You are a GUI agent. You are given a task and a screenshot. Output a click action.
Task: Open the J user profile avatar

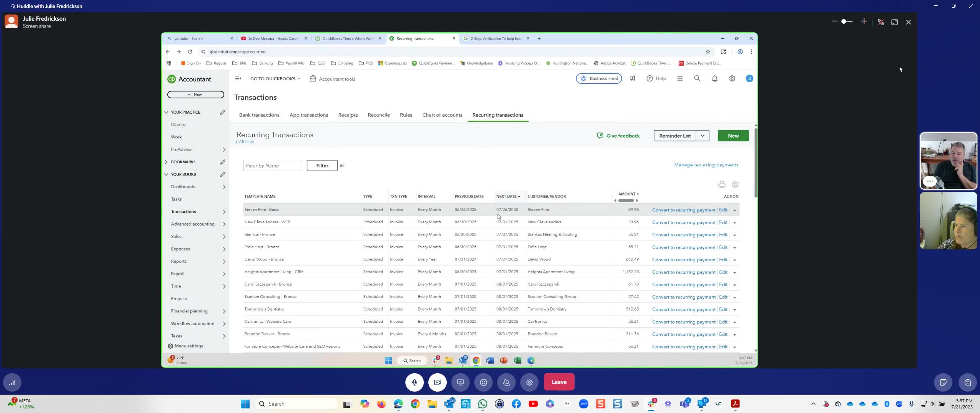(x=749, y=78)
